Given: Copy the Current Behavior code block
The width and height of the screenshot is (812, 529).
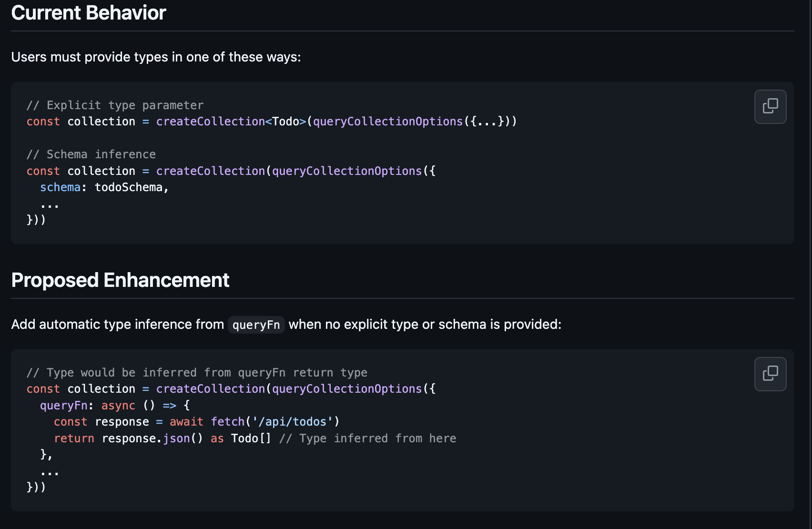Looking at the screenshot, I should [770, 106].
